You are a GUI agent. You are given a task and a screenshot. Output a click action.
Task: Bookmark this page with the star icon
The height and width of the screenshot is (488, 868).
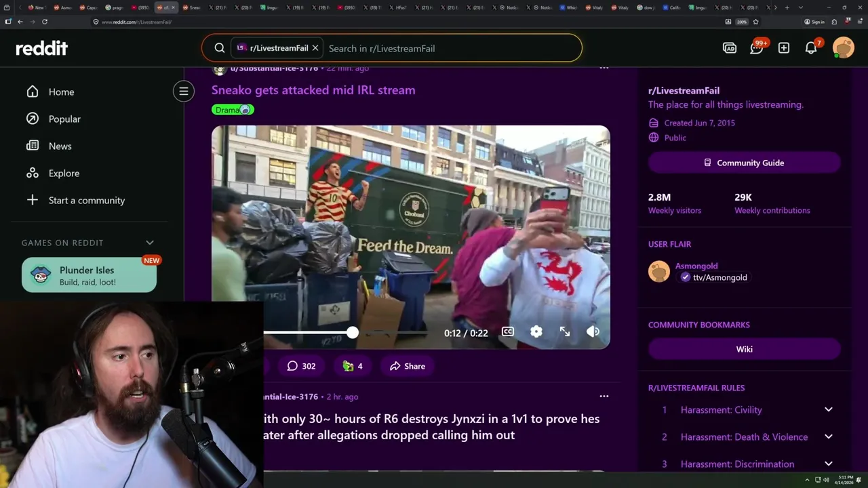(755, 22)
